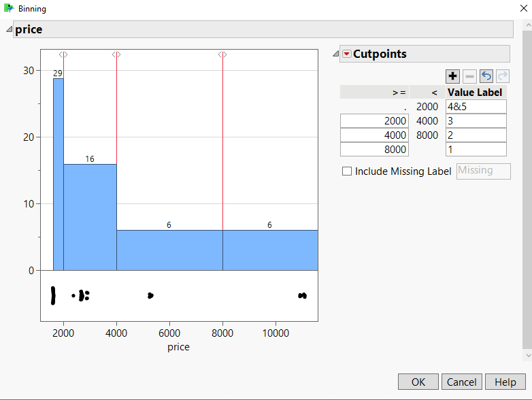
Task: Click the Cancel button
Action: (x=461, y=382)
